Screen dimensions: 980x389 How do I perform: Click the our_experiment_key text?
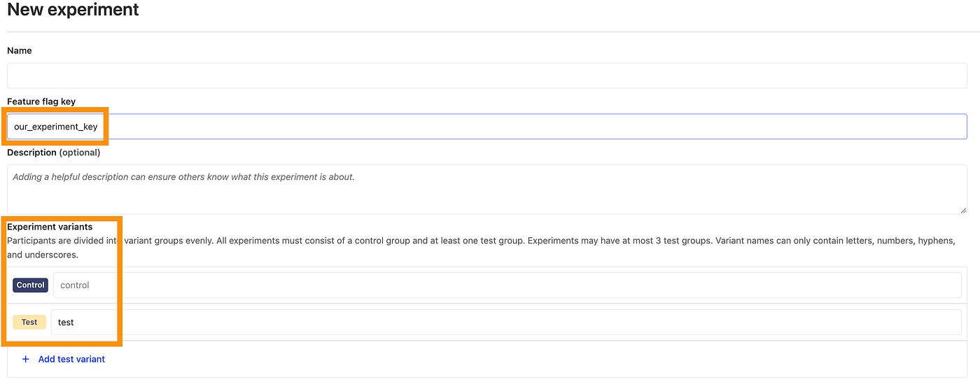(x=56, y=127)
